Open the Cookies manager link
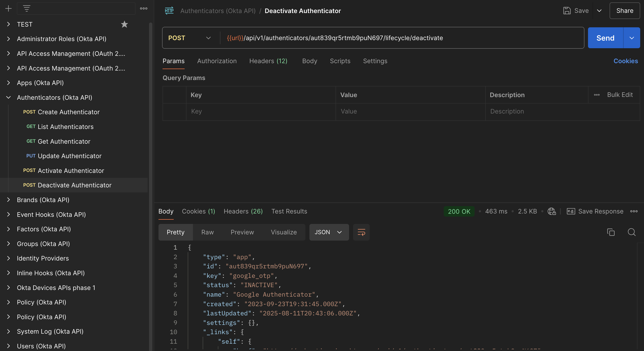 coord(626,61)
